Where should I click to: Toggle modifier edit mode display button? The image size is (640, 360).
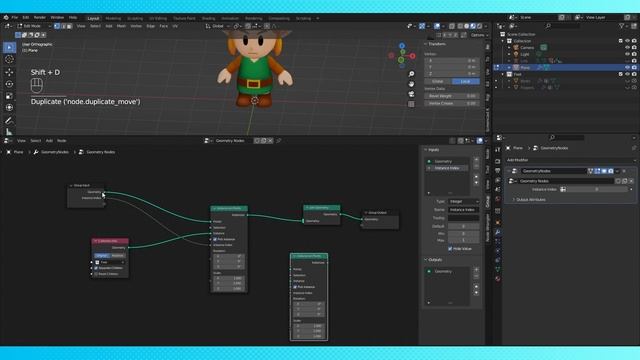tap(597, 171)
